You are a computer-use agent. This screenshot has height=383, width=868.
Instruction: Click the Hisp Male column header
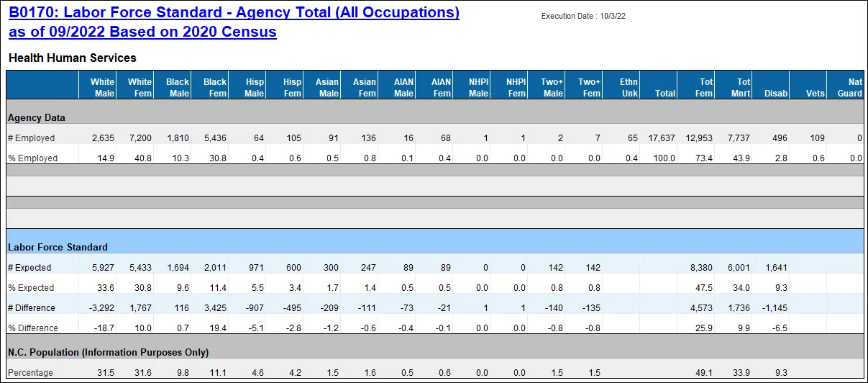point(254,87)
